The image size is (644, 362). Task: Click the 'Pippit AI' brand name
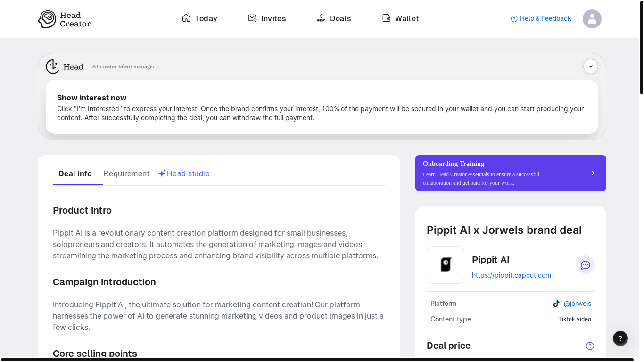pos(491,260)
